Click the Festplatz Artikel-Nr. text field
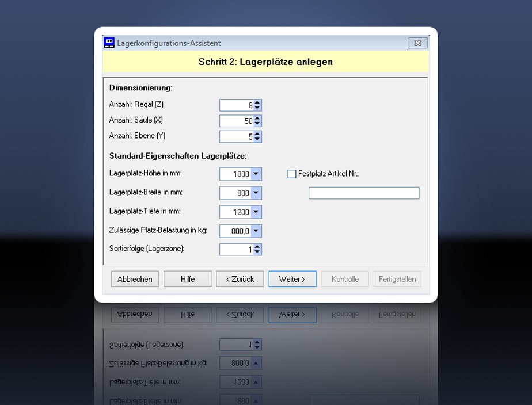Screen dimensions: 532x405 pyautogui.click(x=364, y=193)
